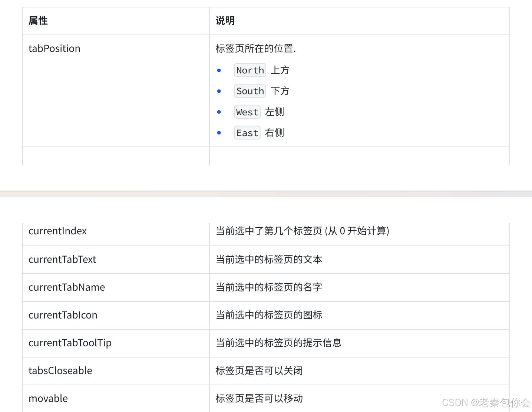Select the tabsCloseable property cell
The height and width of the screenshot is (412, 532).
(116, 371)
